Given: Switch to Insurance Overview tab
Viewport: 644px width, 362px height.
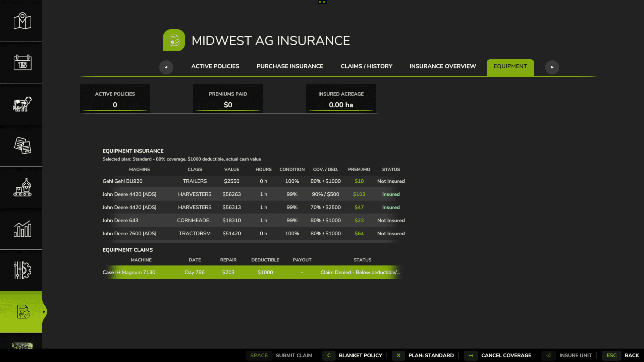Looking at the screenshot, I should coord(442,66).
